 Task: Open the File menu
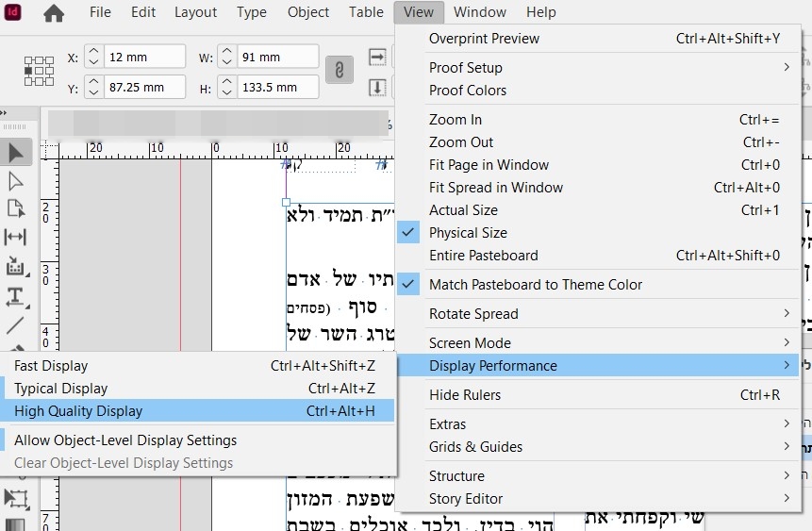coord(100,12)
